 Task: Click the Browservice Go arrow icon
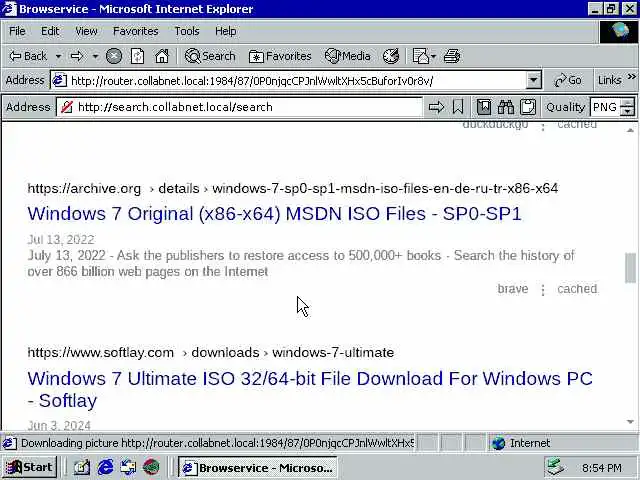(436, 107)
